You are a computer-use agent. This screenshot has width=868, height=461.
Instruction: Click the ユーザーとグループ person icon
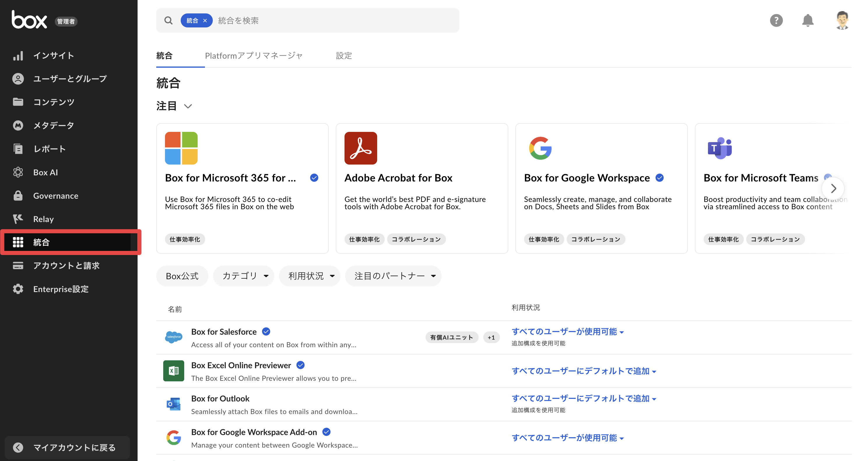[x=18, y=79]
